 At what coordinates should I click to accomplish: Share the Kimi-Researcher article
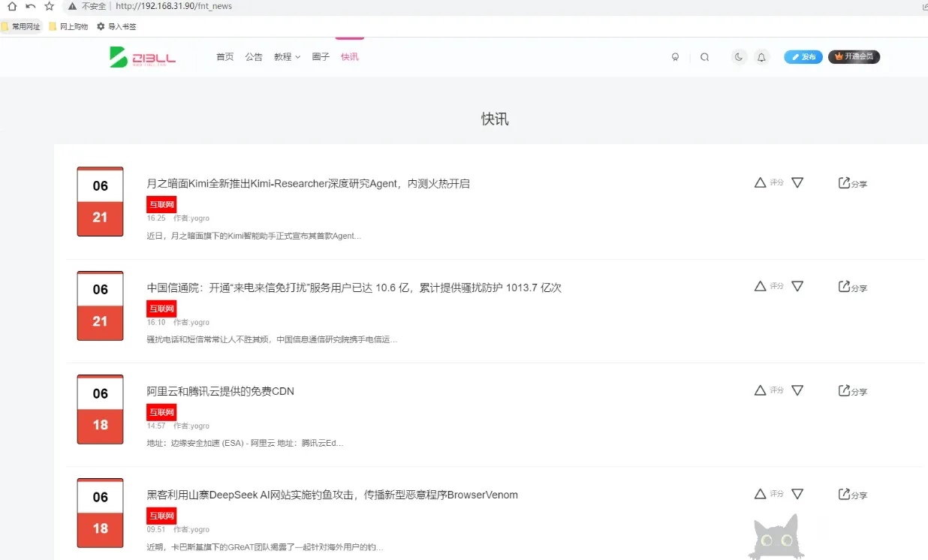pos(853,183)
